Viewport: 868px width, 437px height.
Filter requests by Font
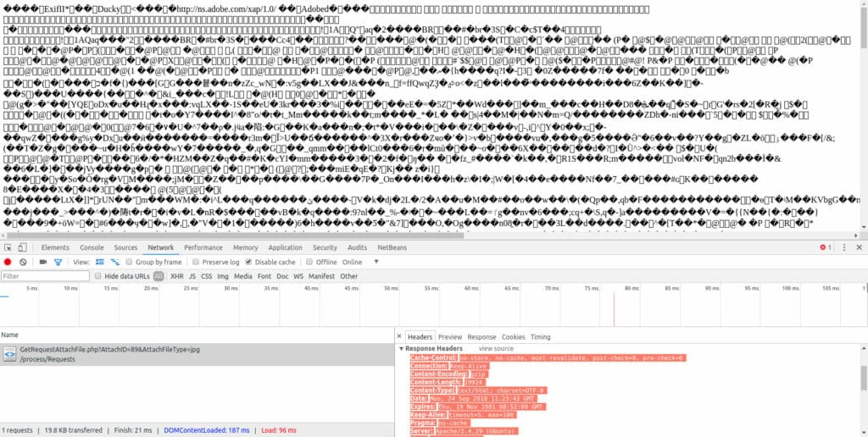tap(264, 276)
